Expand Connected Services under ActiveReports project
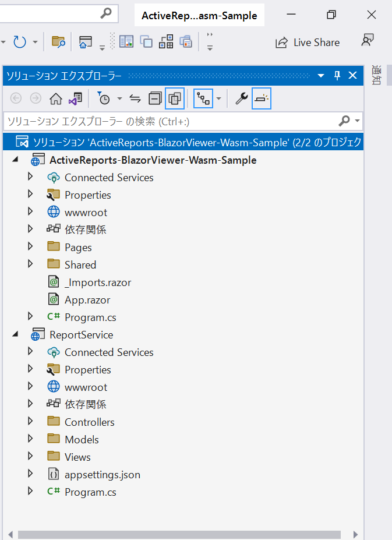This screenshot has width=392, height=540. click(30, 177)
